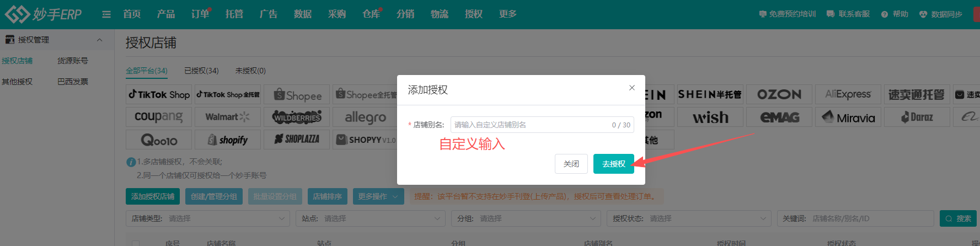This screenshot has width=980, height=246.
Task: Select the OZON platform logo
Action: pyautogui.click(x=779, y=94)
